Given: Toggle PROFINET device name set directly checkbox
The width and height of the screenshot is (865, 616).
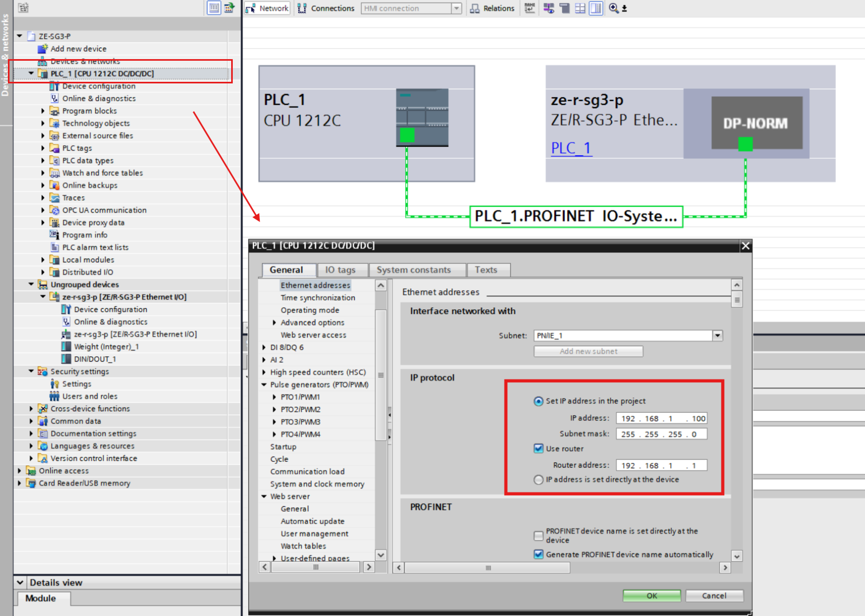Looking at the screenshot, I should click(x=538, y=536).
